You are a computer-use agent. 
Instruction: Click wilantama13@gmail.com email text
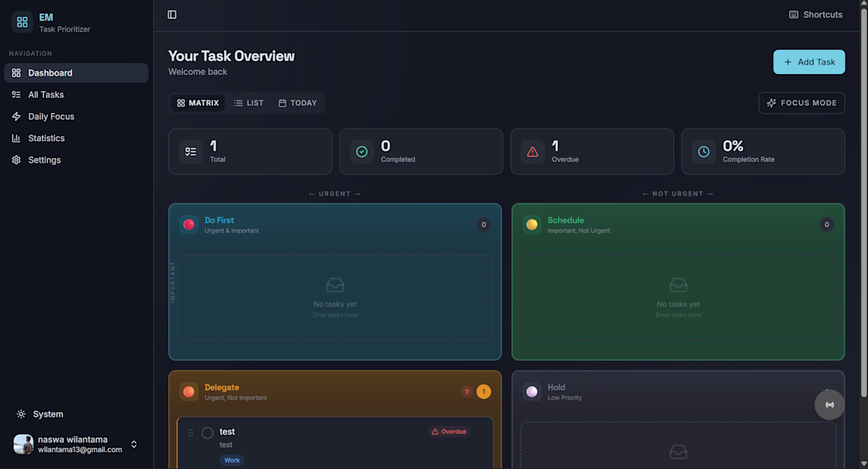coord(80,449)
